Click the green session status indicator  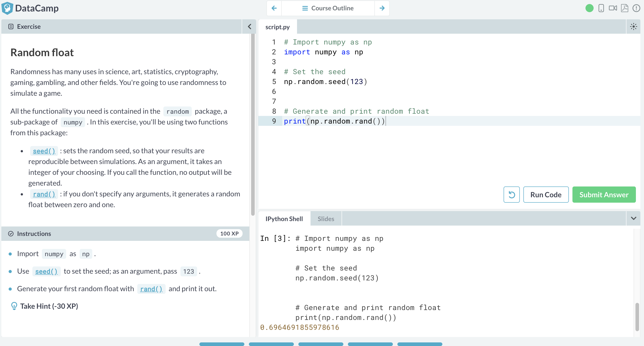(589, 8)
